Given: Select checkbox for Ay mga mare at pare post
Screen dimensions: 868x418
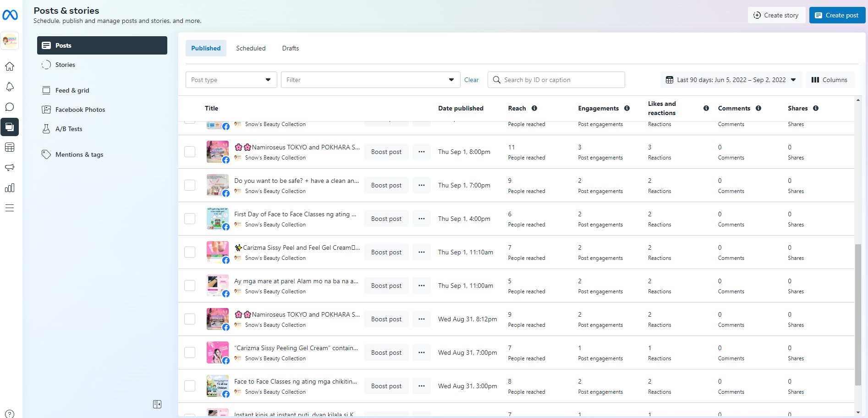Looking at the screenshot, I should tap(190, 286).
